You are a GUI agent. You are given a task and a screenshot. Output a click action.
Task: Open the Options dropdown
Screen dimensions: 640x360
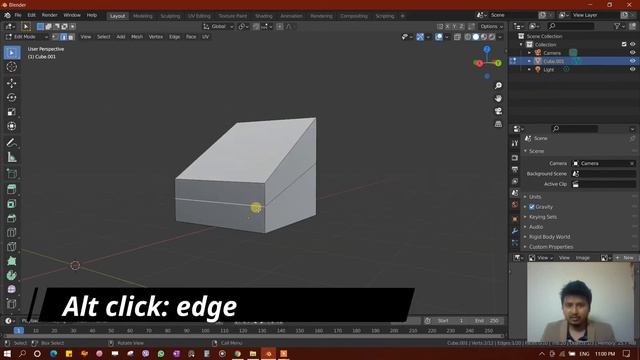(491, 27)
